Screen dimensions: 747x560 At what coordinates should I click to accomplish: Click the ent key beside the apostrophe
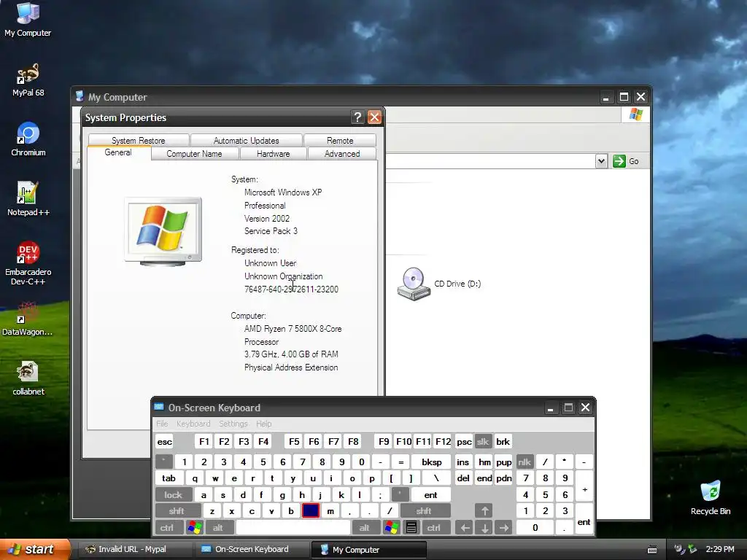[x=430, y=495]
